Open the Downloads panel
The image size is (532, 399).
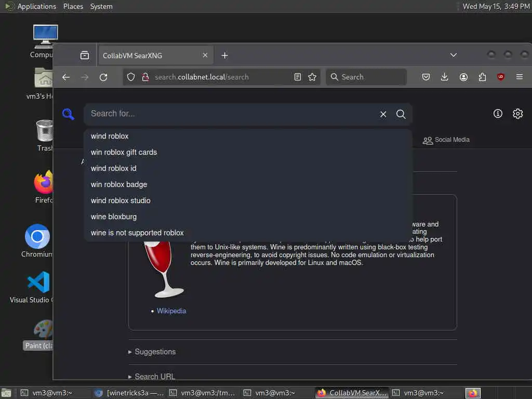[x=445, y=77]
